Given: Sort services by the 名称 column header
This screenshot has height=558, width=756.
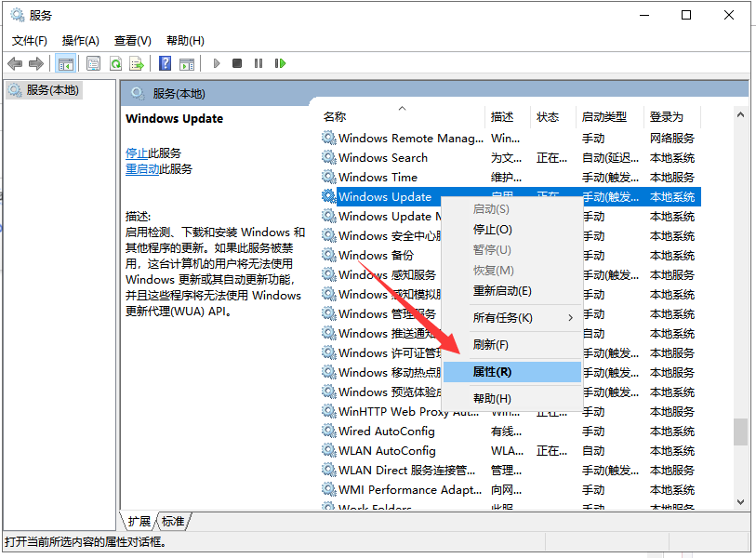Looking at the screenshot, I should (335, 116).
